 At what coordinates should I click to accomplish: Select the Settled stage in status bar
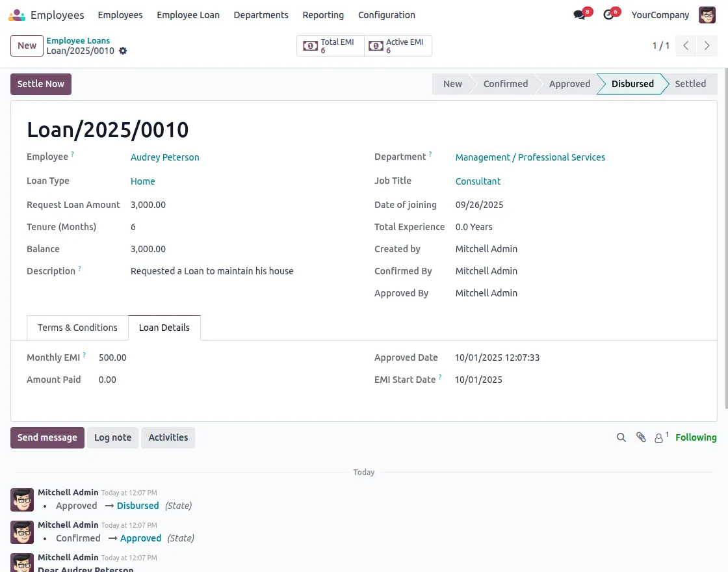[690, 84]
